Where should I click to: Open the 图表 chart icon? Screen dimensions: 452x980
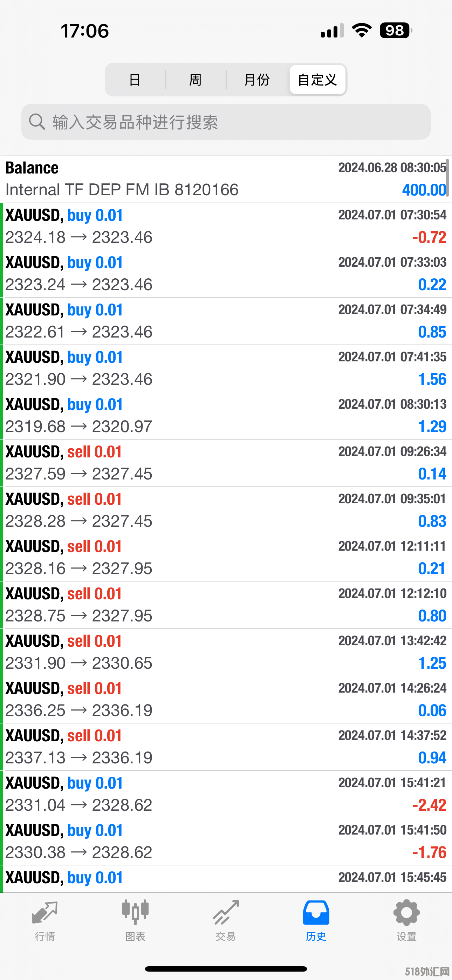[x=135, y=913]
